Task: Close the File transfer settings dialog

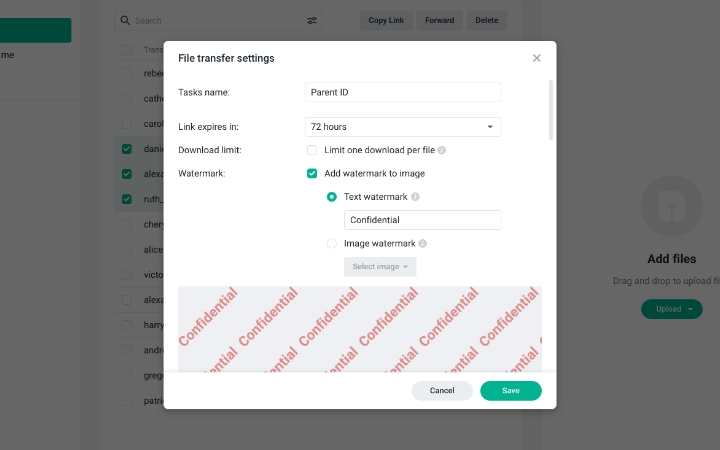Action: tap(536, 58)
